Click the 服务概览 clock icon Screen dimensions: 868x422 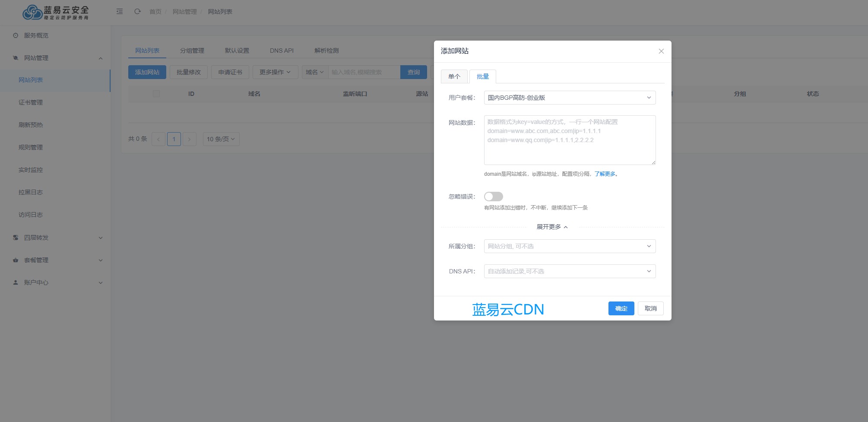coord(16,35)
